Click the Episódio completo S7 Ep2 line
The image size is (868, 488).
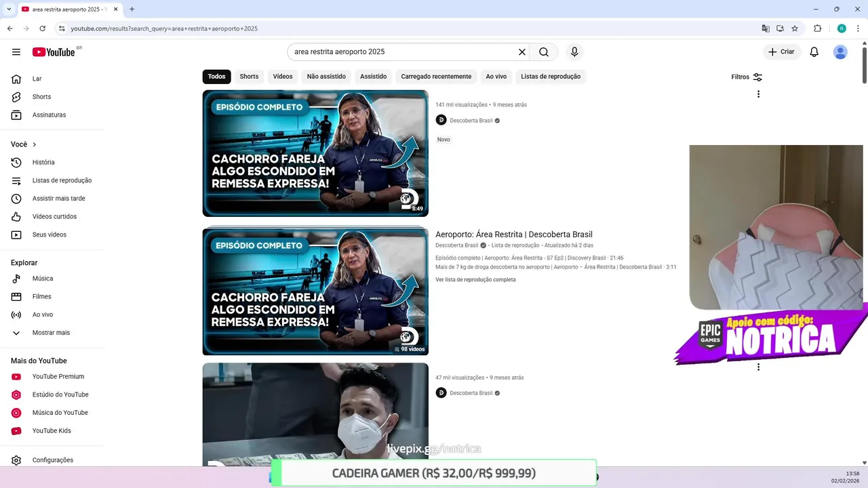point(529,258)
